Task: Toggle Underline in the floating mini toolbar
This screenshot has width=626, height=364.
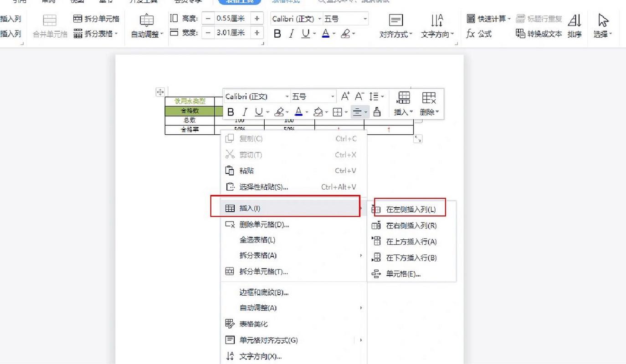Action: coord(259,112)
